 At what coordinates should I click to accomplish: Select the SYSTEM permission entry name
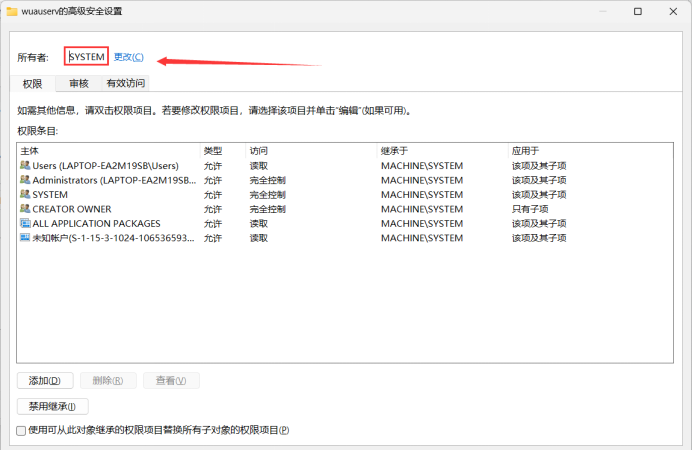tap(50, 195)
